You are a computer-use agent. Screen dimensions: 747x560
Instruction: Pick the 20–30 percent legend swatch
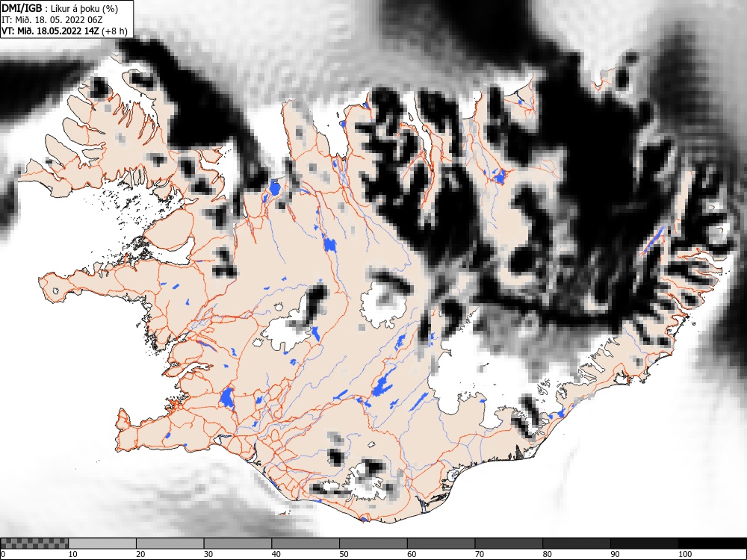point(170,544)
